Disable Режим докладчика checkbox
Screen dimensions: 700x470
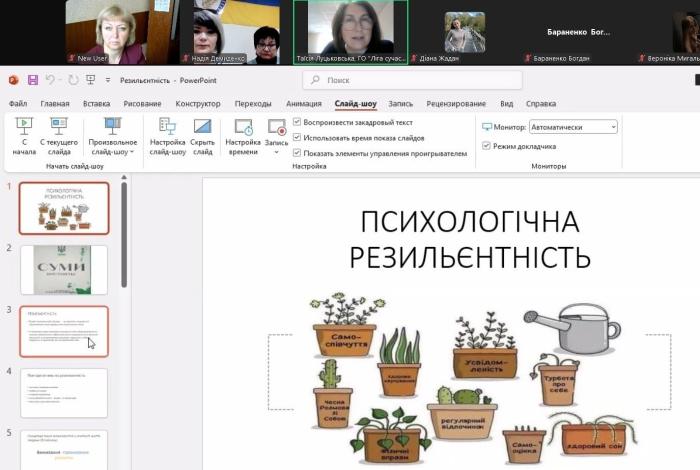click(x=486, y=146)
